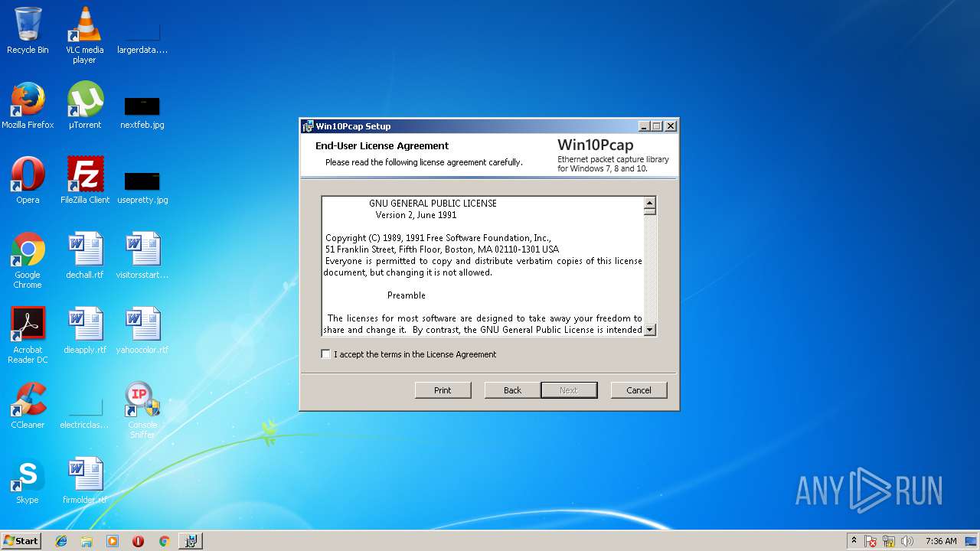This screenshot has height=551, width=980.
Task: Click 'Version 2, June 1991' line
Action: 416,215
